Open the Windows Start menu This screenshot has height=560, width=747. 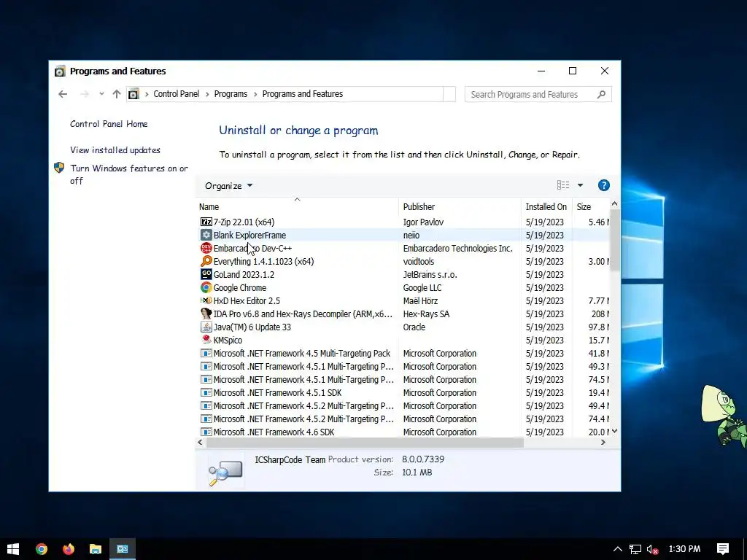click(x=13, y=549)
